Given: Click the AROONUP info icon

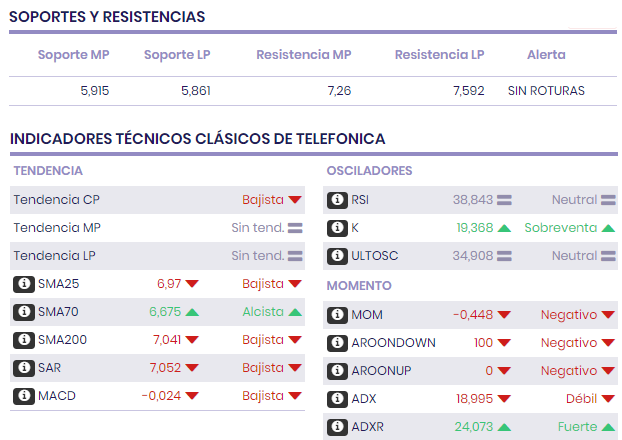Looking at the screenshot, I should (x=338, y=371).
